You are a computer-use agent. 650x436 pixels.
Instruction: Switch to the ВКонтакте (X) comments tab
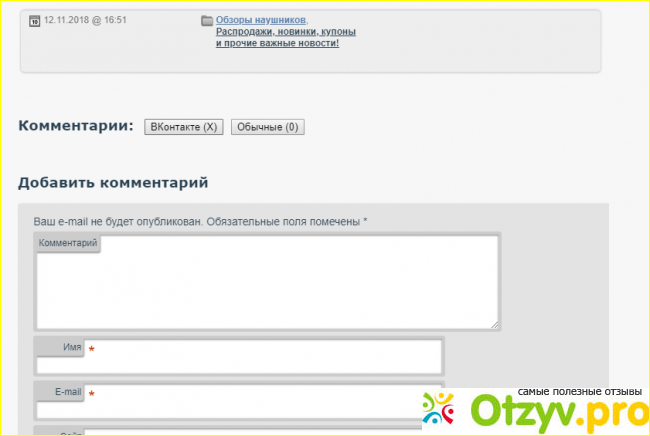pyautogui.click(x=184, y=127)
